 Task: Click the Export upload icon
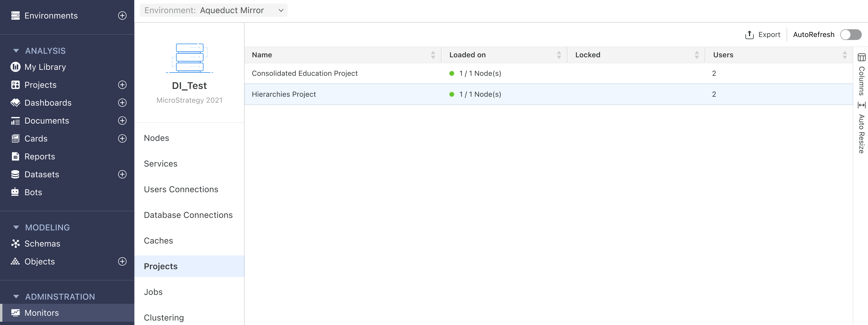(749, 35)
